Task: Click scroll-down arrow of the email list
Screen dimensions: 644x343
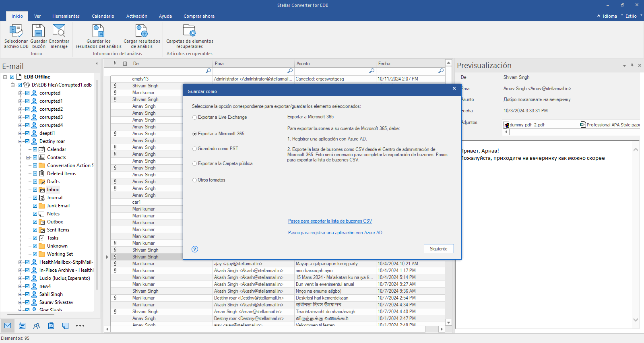Action: 449,322
